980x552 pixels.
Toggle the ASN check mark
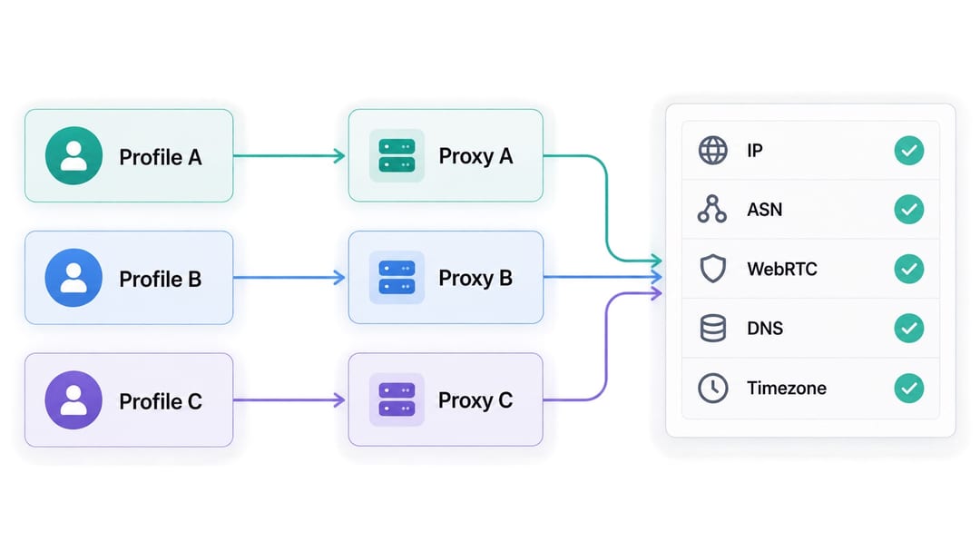pyautogui.click(x=908, y=210)
